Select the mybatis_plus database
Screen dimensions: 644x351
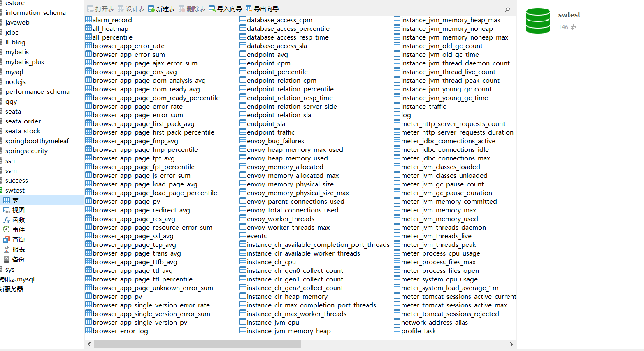point(25,62)
